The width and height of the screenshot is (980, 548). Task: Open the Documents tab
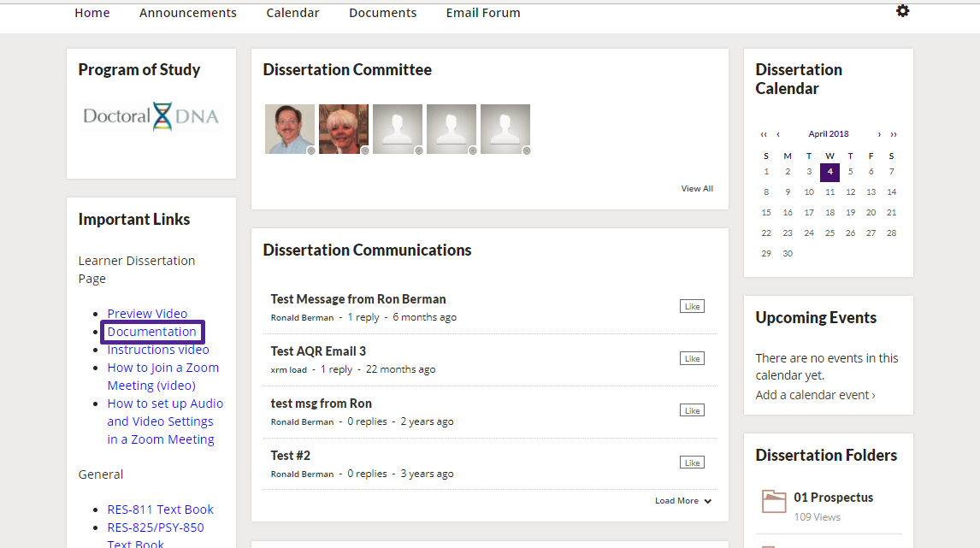(382, 13)
